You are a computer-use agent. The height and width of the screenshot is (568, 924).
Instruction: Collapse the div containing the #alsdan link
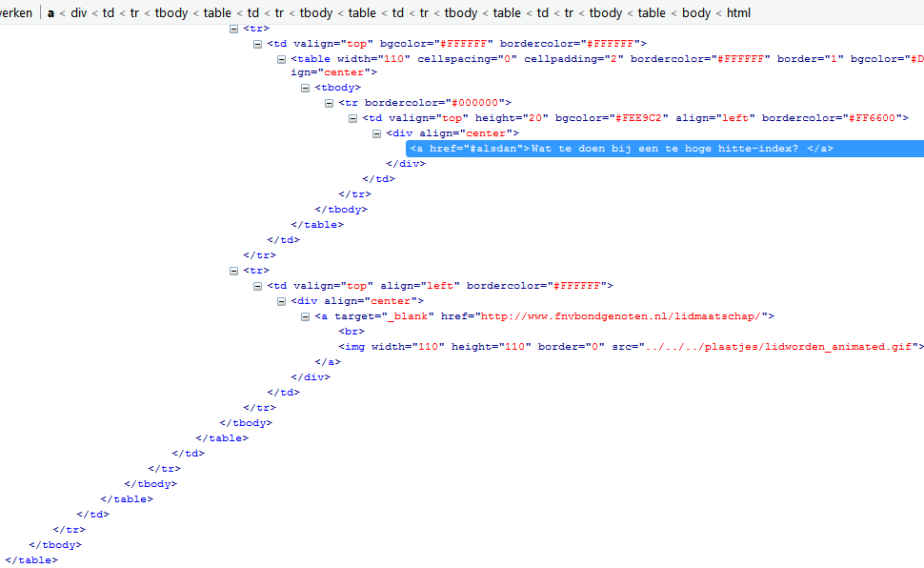point(376,133)
